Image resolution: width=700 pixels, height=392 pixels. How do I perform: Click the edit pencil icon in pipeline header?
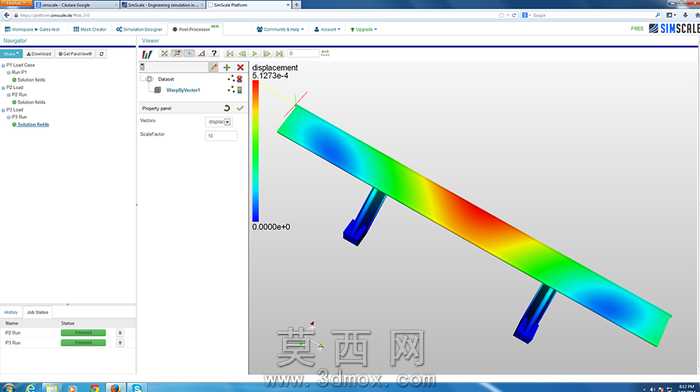(x=214, y=67)
